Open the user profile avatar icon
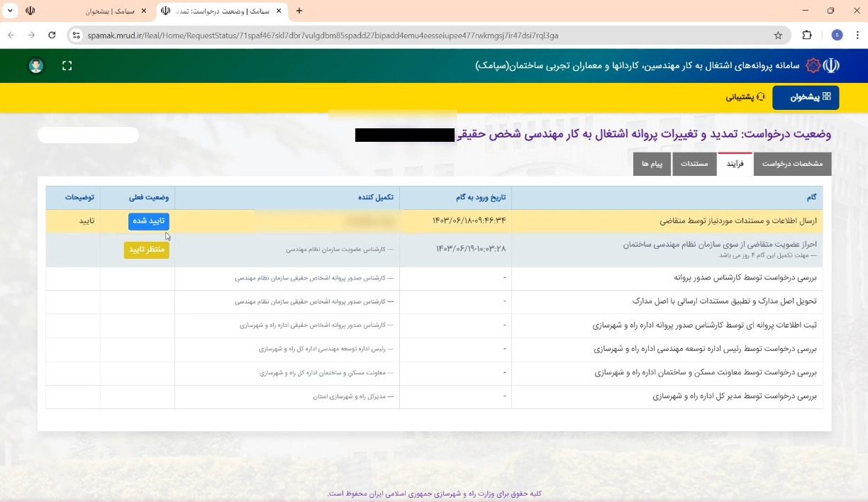The width and height of the screenshot is (868, 502). (x=35, y=65)
